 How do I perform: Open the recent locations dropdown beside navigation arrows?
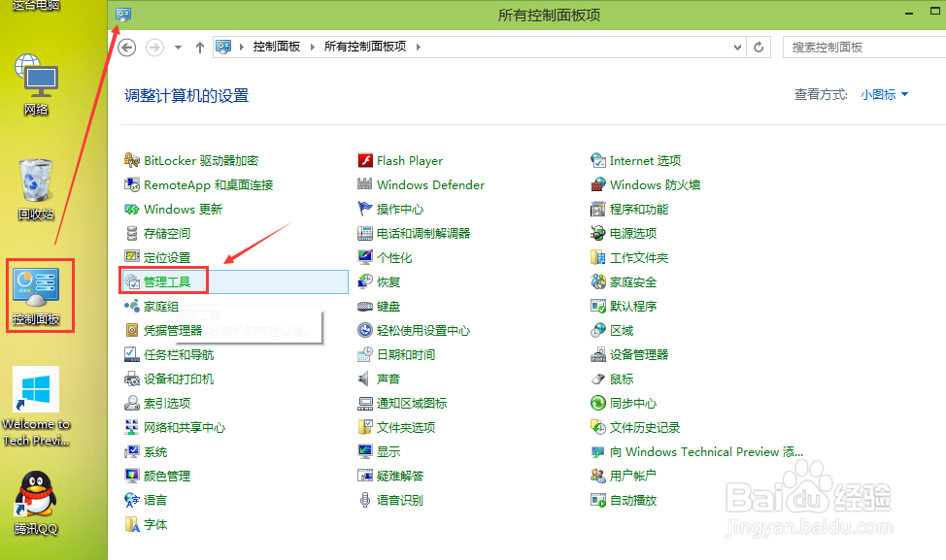[177, 46]
